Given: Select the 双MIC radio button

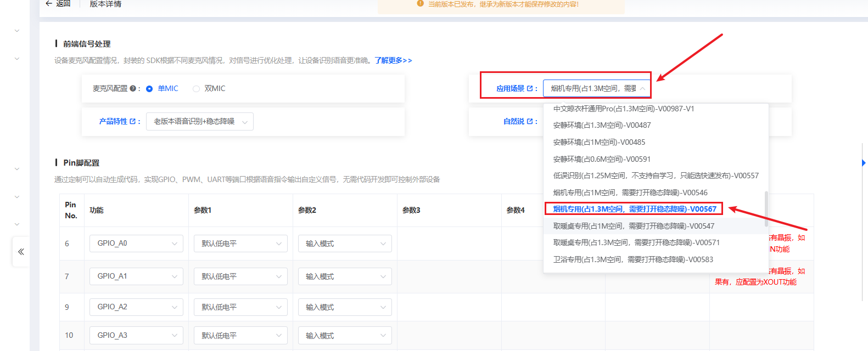Looking at the screenshot, I should 196,89.
